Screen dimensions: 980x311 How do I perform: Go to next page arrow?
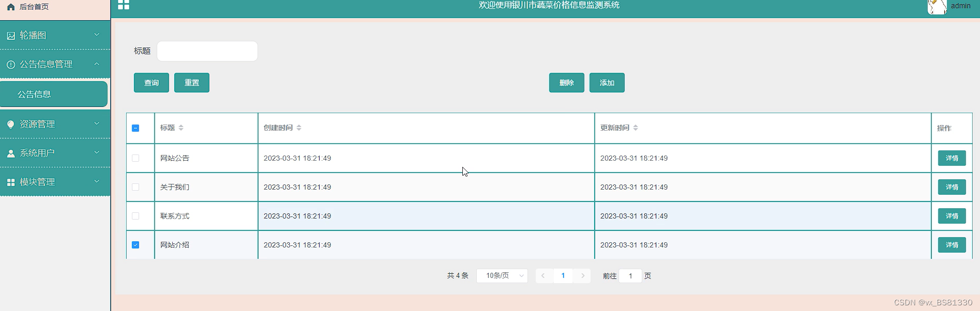pos(583,276)
